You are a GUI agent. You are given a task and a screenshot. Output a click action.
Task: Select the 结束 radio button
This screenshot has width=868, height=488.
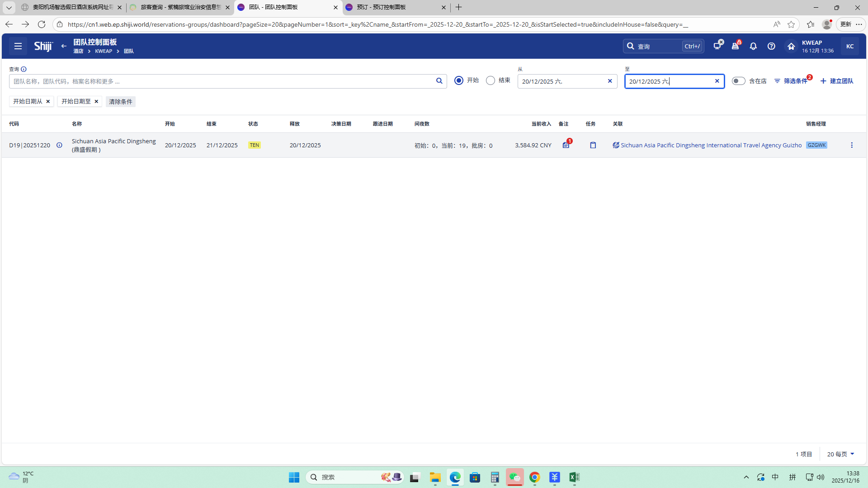point(491,80)
